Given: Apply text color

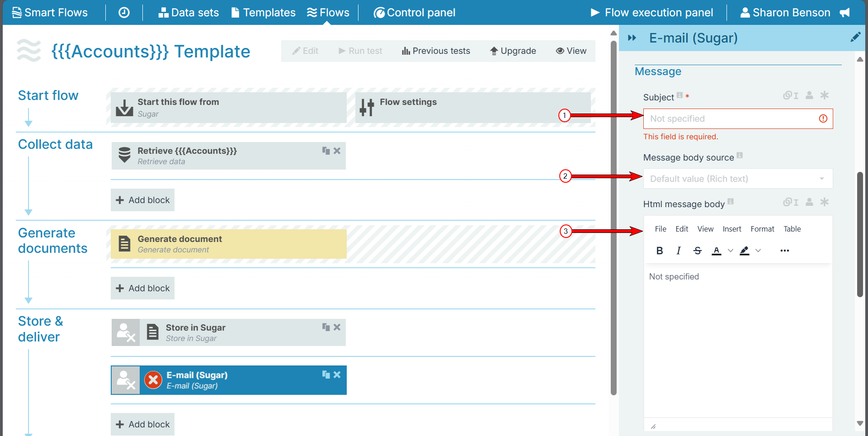Looking at the screenshot, I should [717, 251].
